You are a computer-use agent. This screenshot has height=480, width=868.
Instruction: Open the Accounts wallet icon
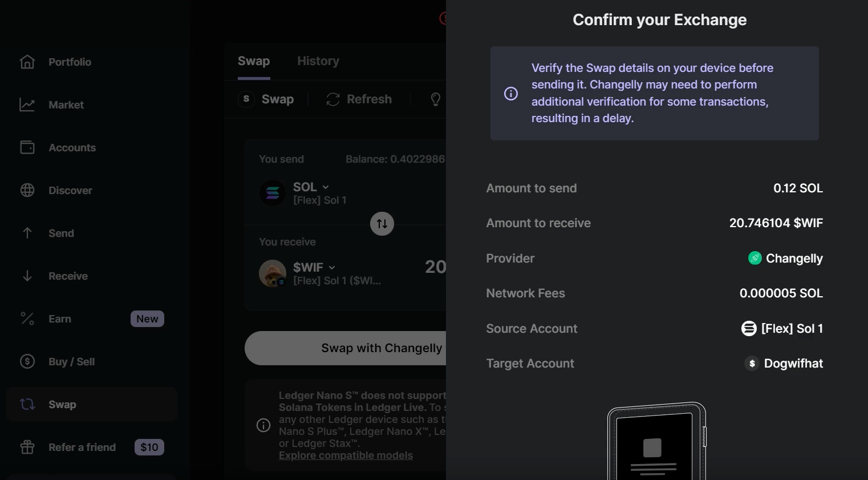point(27,148)
